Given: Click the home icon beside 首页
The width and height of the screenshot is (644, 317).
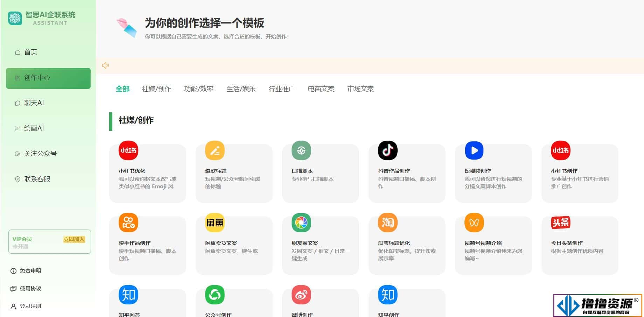Looking at the screenshot, I should [x=17, y=52].
